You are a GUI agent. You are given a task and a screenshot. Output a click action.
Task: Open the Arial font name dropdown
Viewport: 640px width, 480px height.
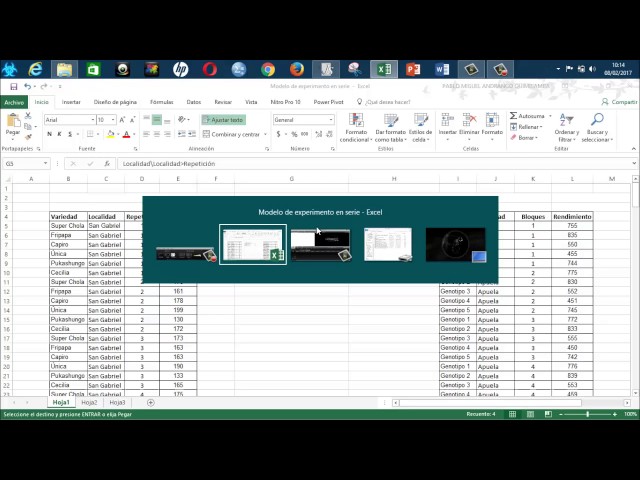tap(93, 120)
